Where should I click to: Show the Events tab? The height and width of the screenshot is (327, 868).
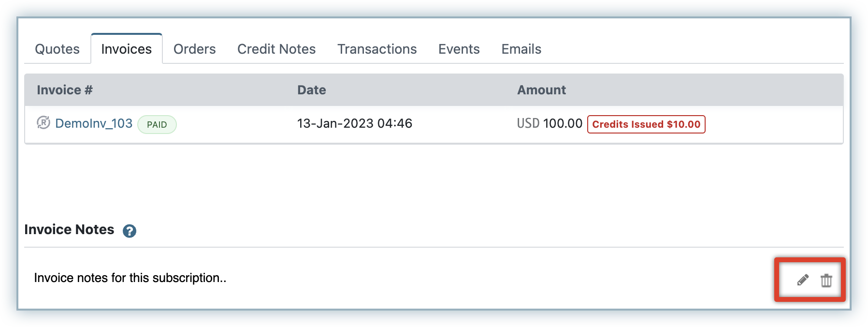coord(459,49)
